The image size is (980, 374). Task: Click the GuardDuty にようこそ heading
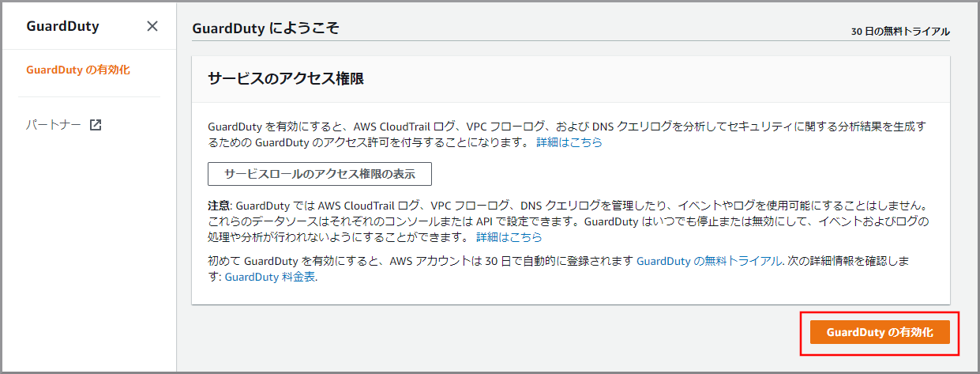click(265, 28)
